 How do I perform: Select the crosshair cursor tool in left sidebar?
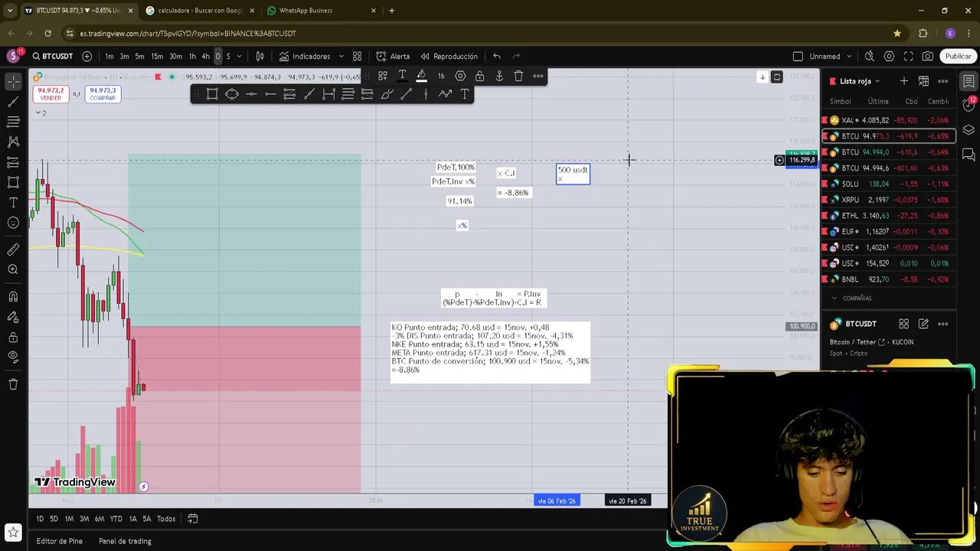tap(13, 81)
